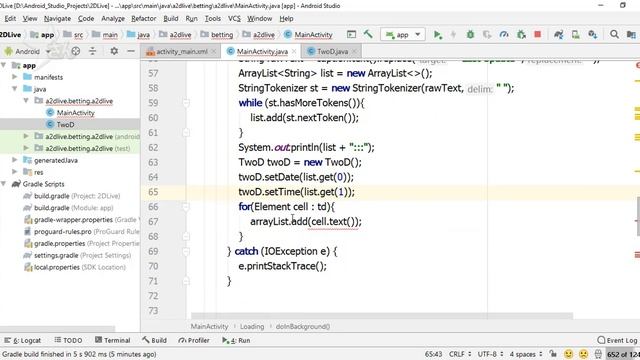Toggle read-only lock icon in status bar
Image resolution: width=640 pixels, height=360 pixels.
tap(553, 354)
